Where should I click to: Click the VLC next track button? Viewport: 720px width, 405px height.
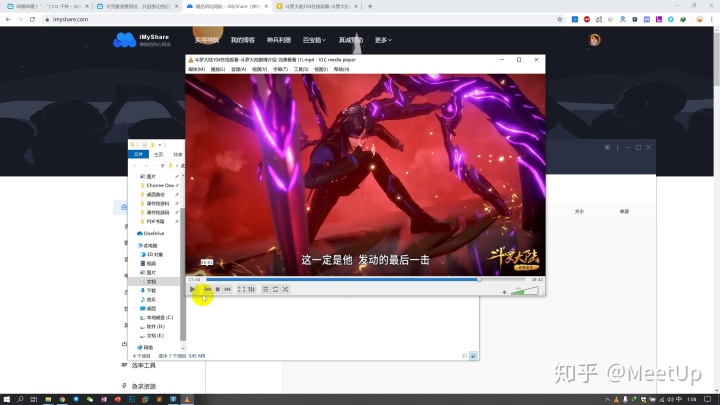pyautogui.click(x=227, y=289)
